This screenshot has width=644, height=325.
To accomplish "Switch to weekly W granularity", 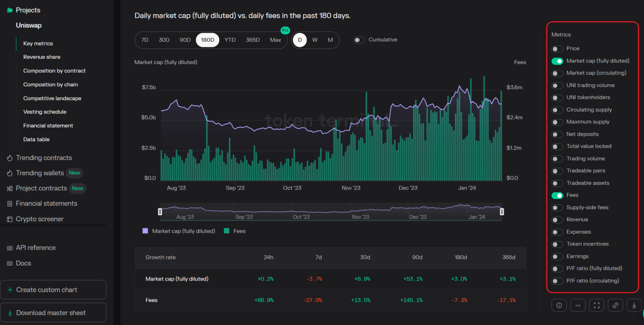I will tap(315, 40).
